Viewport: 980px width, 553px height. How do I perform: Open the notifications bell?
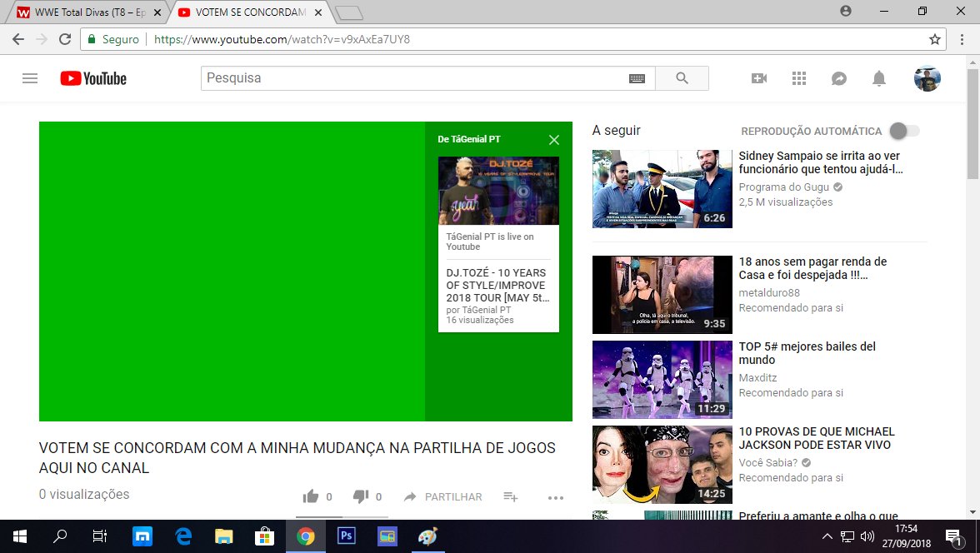tap(878, 78)
